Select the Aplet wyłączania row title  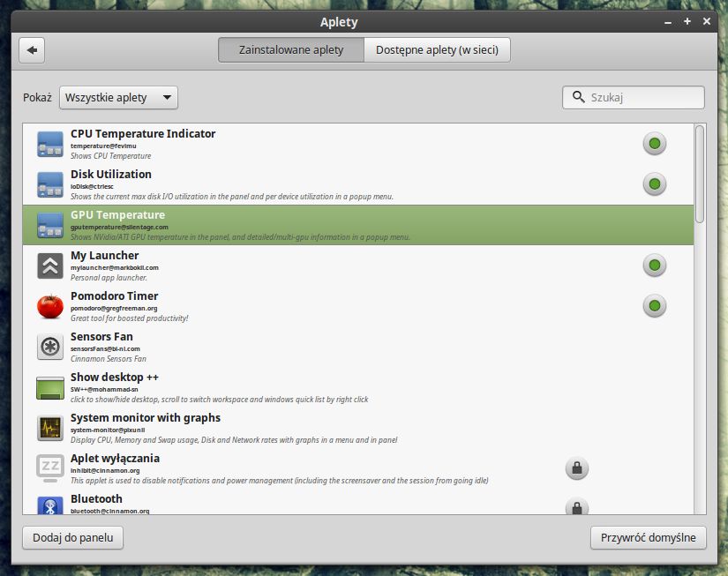115,458
